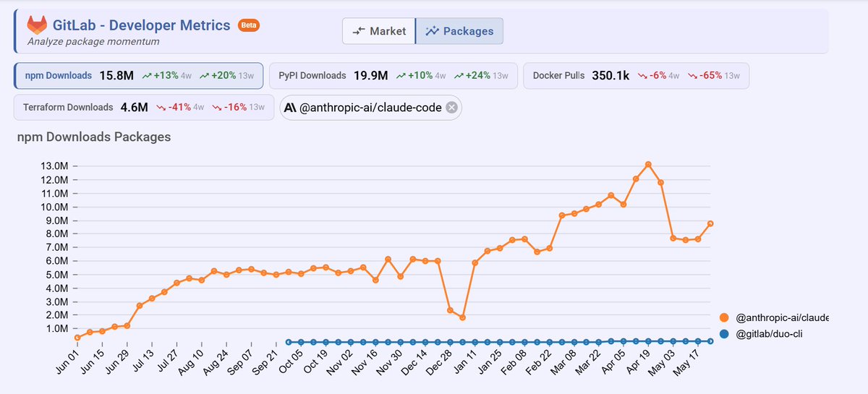Screen dimensions: 868x394
Task: Click the PyPI +10% 4w trend indicator
Action: 422,75
